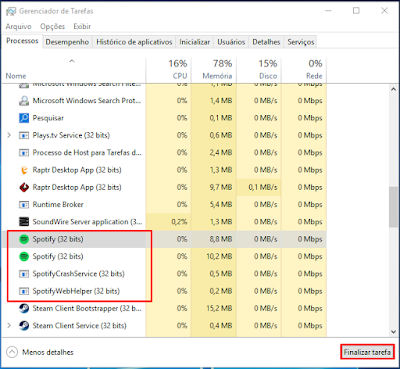Select the SpotifyCrashService (32 bits) row
The image size is (400, 369).
pos(164,274)
